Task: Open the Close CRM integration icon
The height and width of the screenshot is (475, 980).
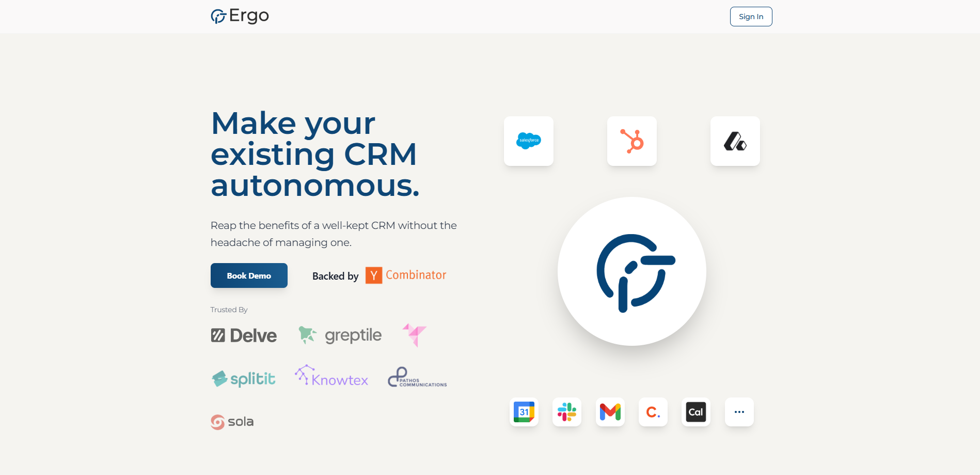Action: [x=653, y=412]
